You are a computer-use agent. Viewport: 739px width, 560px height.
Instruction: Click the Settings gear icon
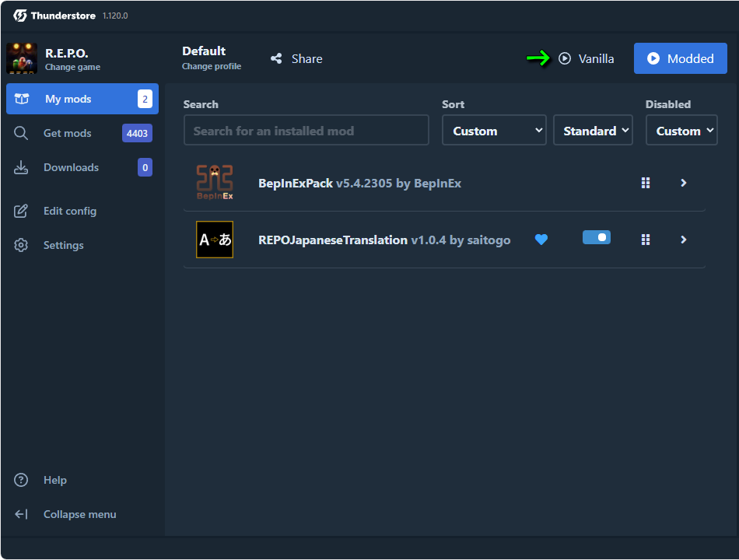click(x=21, y=245)
